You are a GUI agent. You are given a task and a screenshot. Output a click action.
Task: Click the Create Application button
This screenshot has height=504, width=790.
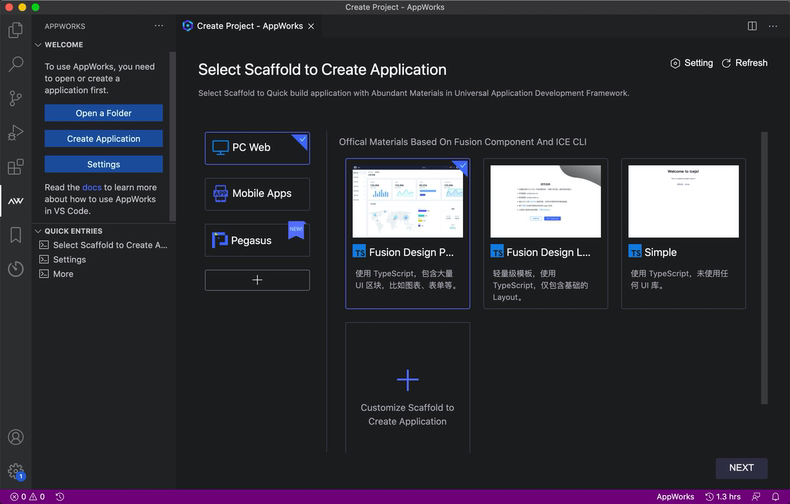(103, 139)
